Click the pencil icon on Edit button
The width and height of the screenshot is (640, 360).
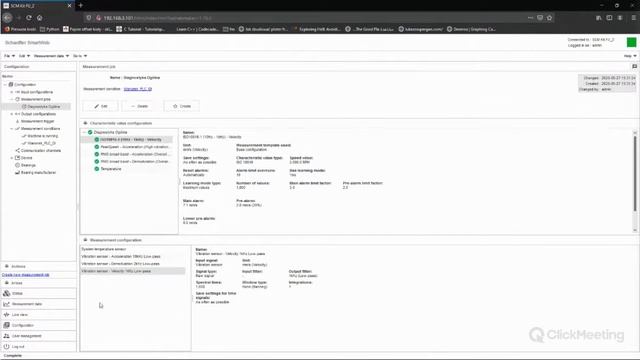[96, 106]
